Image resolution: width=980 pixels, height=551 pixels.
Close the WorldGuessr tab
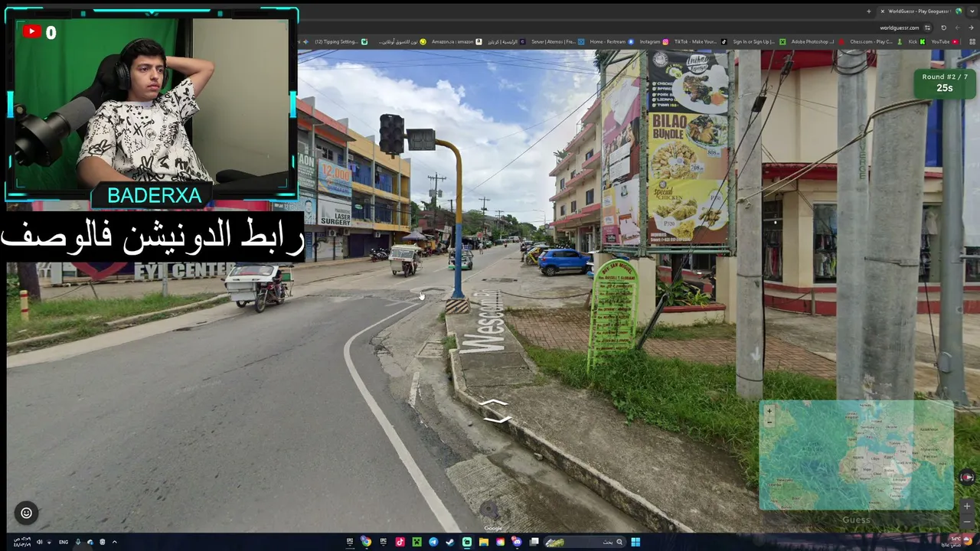(882, 11)
